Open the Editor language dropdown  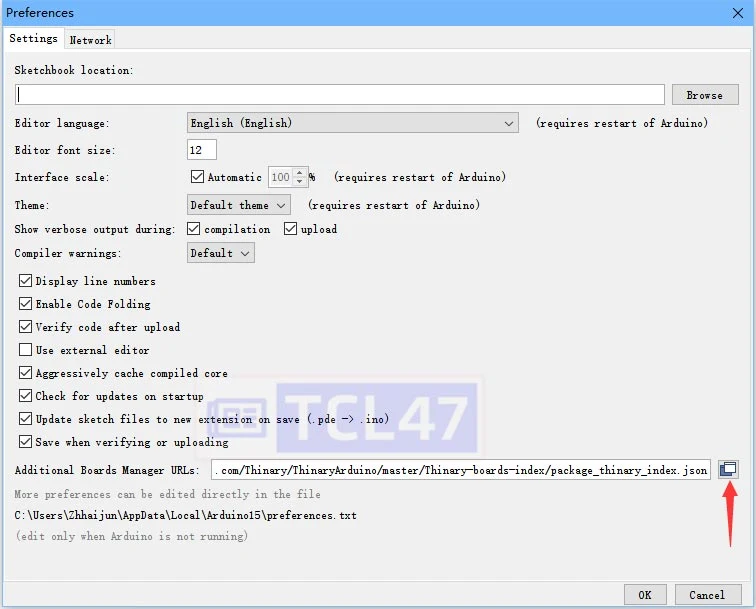pos(352,123)
